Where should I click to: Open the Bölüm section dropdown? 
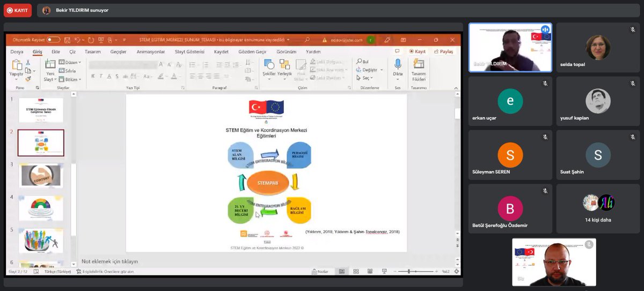[70, 79]
